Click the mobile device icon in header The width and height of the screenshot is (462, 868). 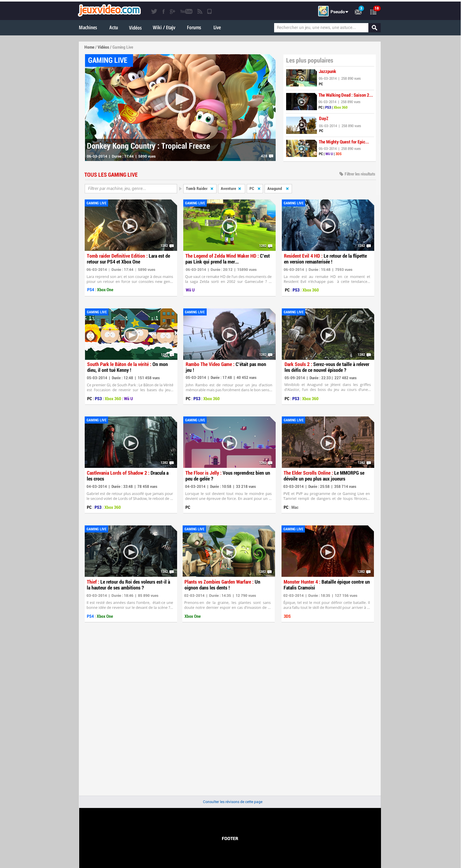(209, 11)
